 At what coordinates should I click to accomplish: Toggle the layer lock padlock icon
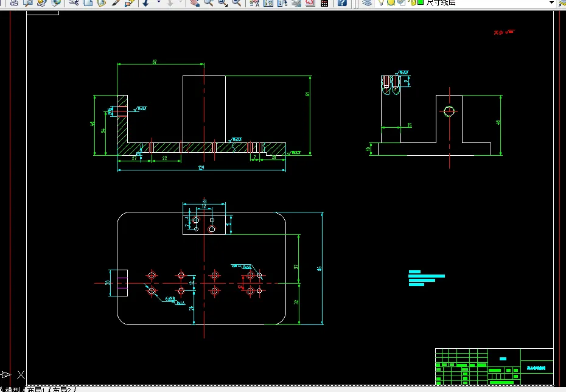point(413,2)
